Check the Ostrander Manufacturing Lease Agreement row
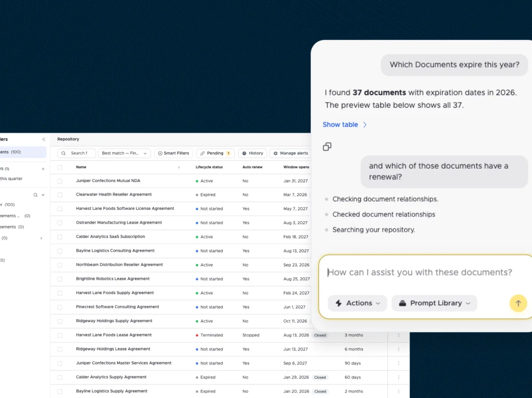This screenshot has height=398, width=532. click(60, 223)
